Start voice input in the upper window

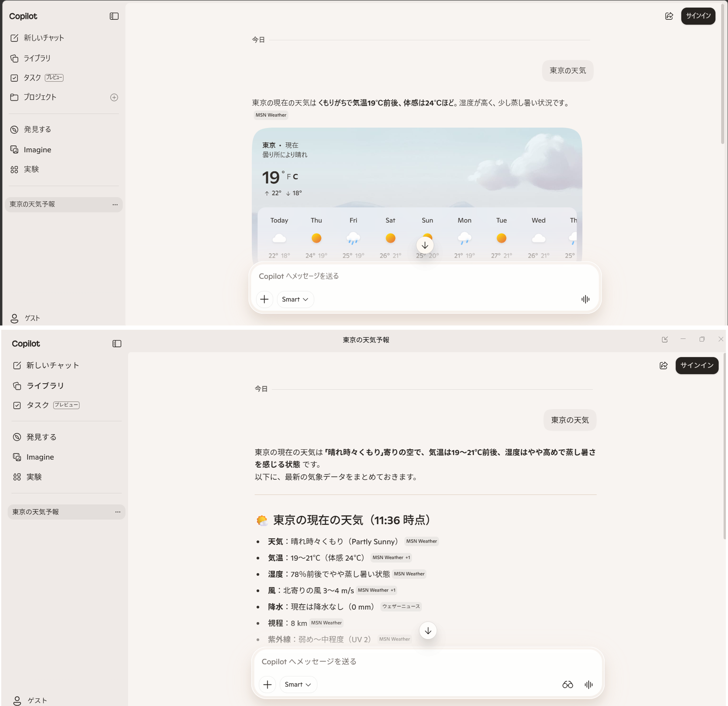585,299
